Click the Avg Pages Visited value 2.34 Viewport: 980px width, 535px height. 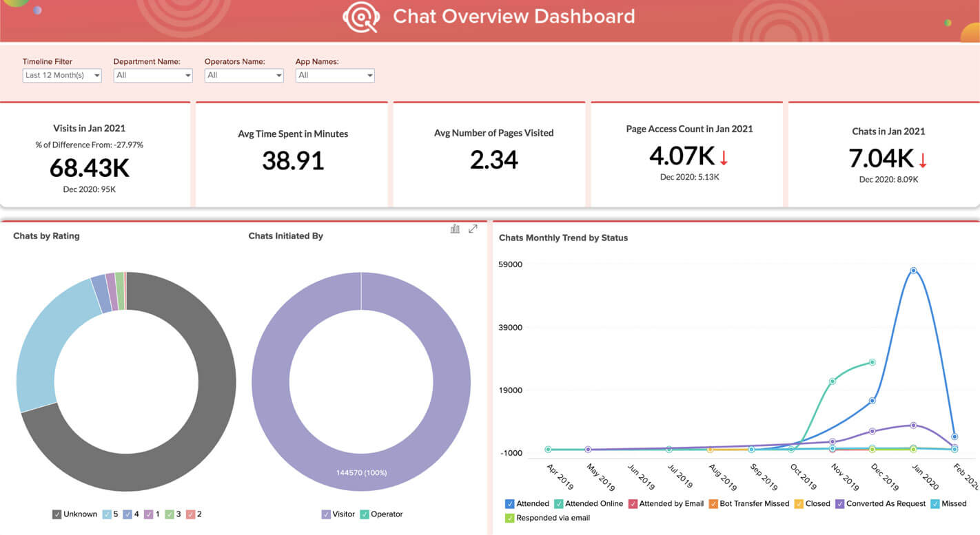coord(494,160)
